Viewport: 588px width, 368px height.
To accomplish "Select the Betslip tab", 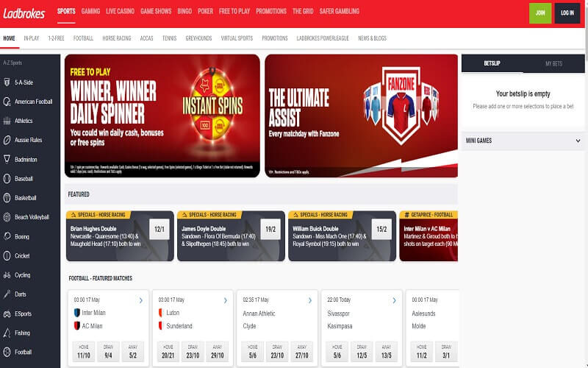I will point(492,63).
